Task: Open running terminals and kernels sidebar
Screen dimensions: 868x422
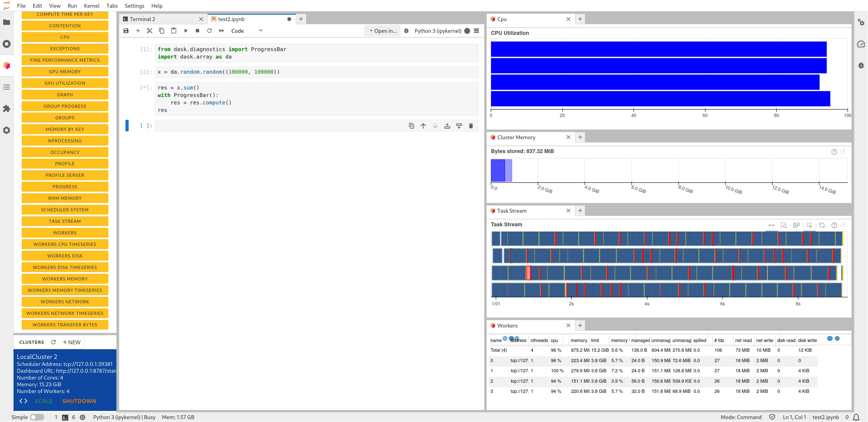Action: coord(6,44)
